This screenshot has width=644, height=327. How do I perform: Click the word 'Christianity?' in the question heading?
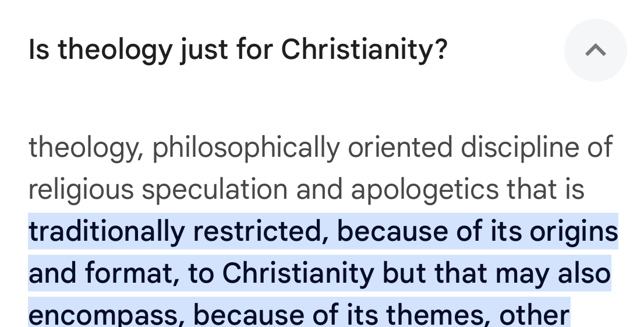coord(365,50)
